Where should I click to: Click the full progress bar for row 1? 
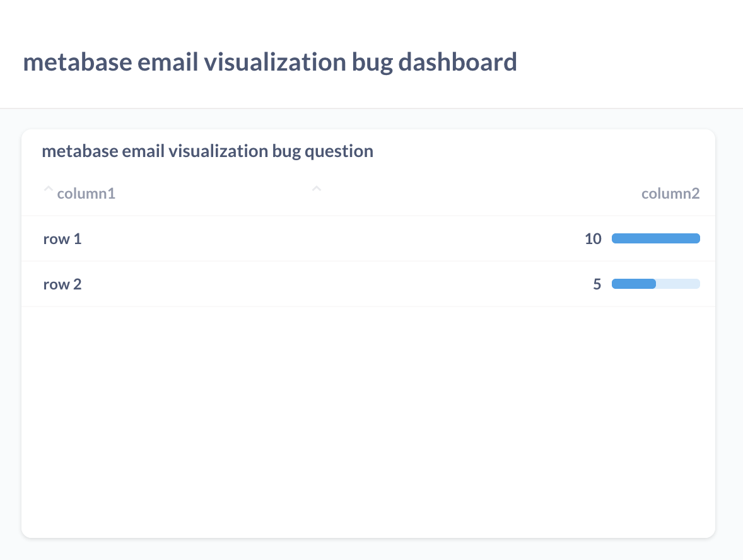[x=655, y=238]
